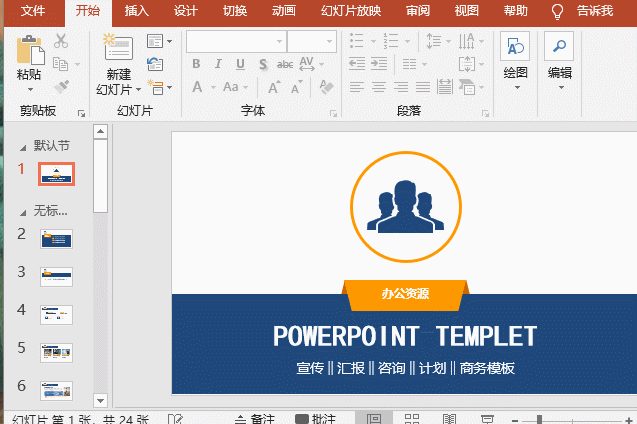Open 段落 dialog launcher
Image resolution: width=637 pixels, height=424 pixels.
point(485,114)
